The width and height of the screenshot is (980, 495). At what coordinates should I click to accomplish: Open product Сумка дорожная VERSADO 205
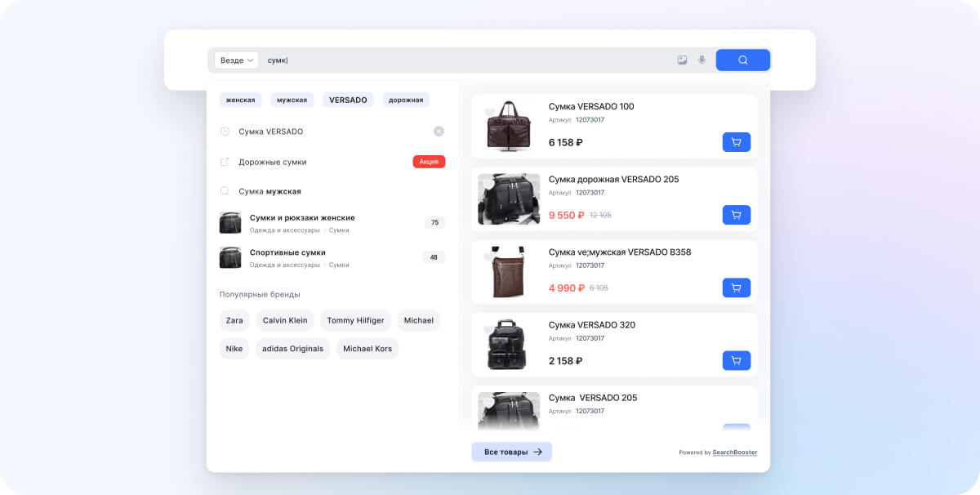[613, 179]
